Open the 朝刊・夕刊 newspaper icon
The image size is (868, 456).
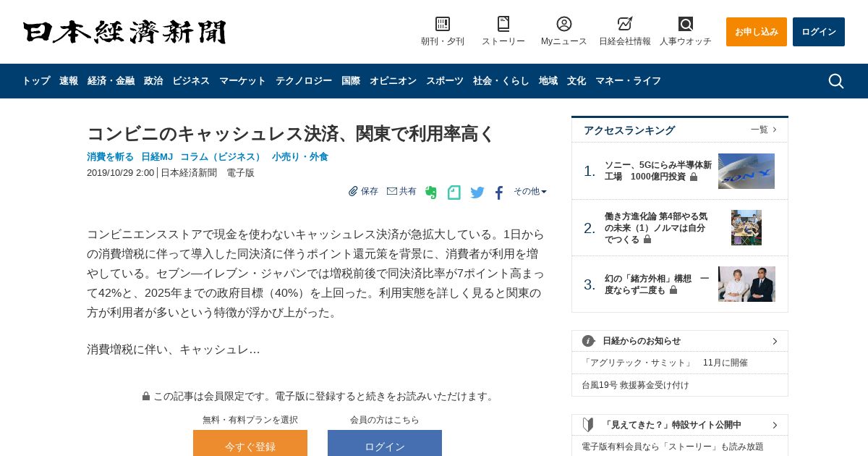pos(443,24)
